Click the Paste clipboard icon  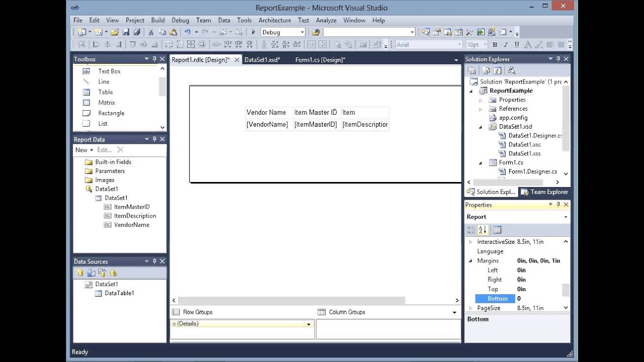173,32
